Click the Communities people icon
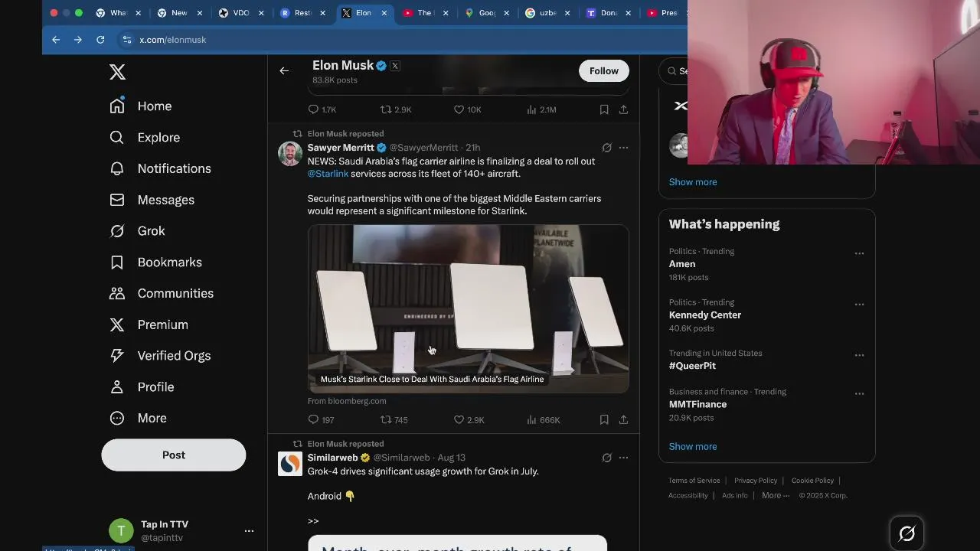Screen dimensions: 980x551 click(x=117, y=293)
